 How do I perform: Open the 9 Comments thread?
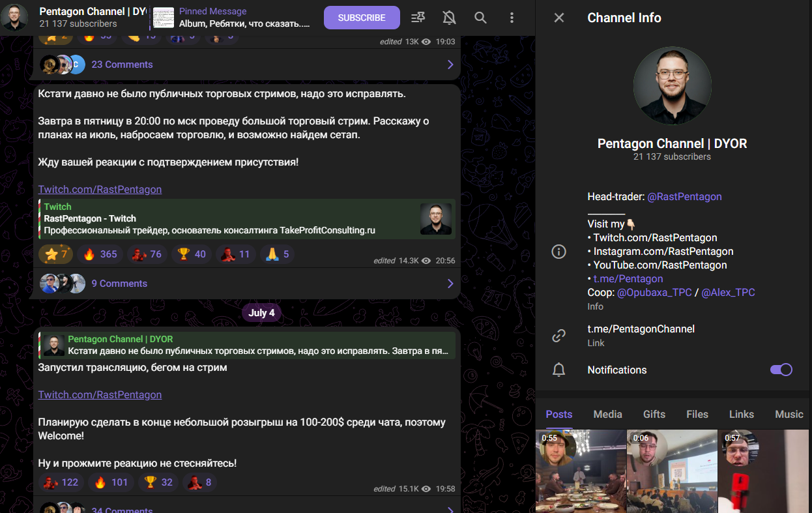247,284
